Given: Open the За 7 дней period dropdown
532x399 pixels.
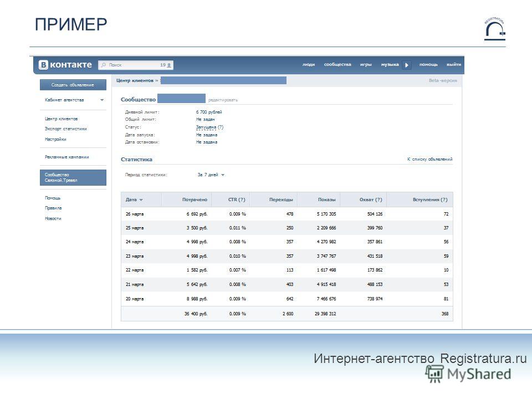Looking at the screenshot, I should 211,175.
